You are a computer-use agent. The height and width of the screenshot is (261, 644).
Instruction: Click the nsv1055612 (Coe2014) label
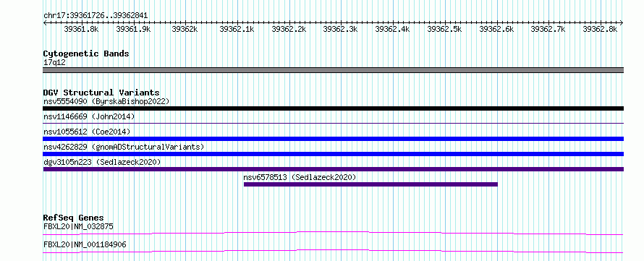pyautogui.click(x=87, y=132)
